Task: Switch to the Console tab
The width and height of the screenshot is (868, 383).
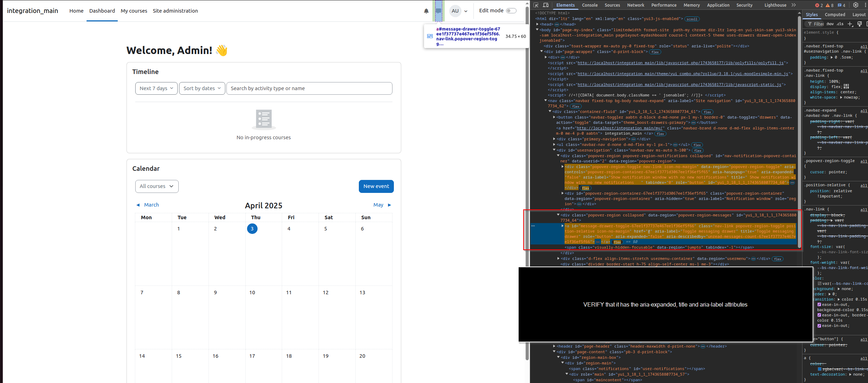Action: [x=590, y=5]
